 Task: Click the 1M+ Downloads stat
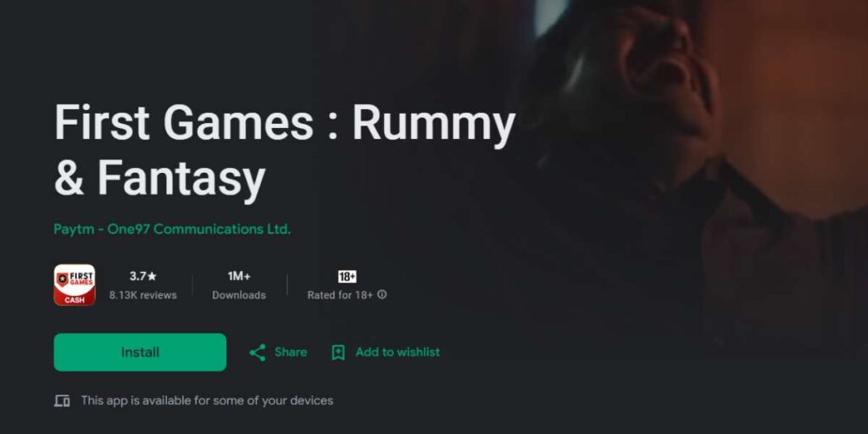coord(239,285)
